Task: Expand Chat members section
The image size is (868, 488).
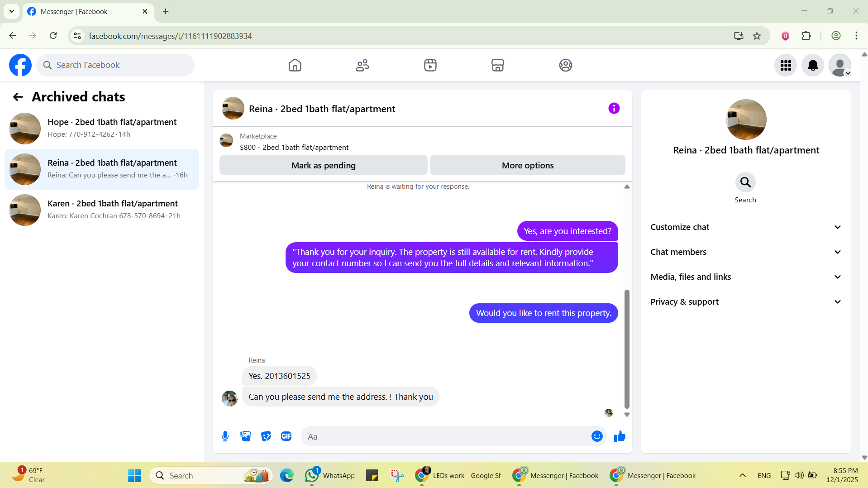Action: tap(746, 252)
